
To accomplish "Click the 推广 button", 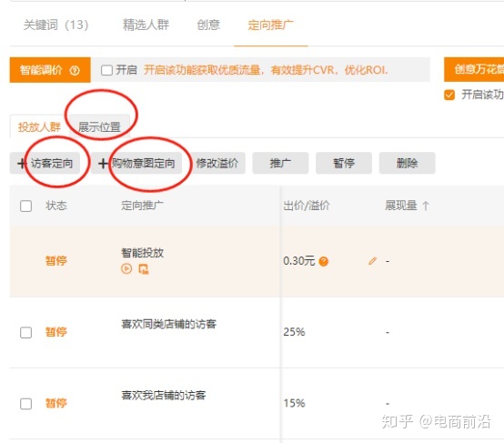I will [x=280, y=164].
